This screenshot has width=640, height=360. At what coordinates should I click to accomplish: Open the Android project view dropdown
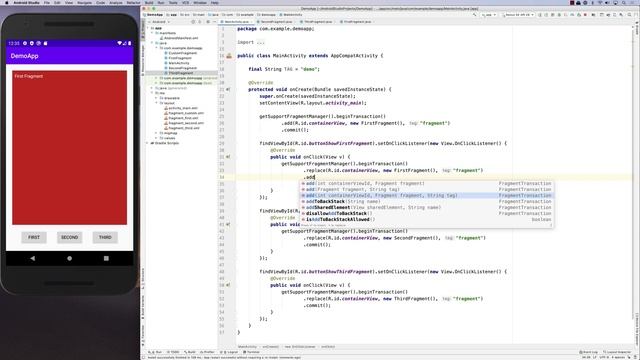coord(160,22)
